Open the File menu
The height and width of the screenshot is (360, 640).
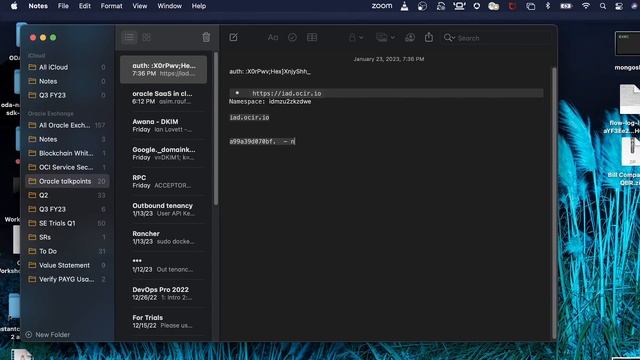click(x=63, y=6)
